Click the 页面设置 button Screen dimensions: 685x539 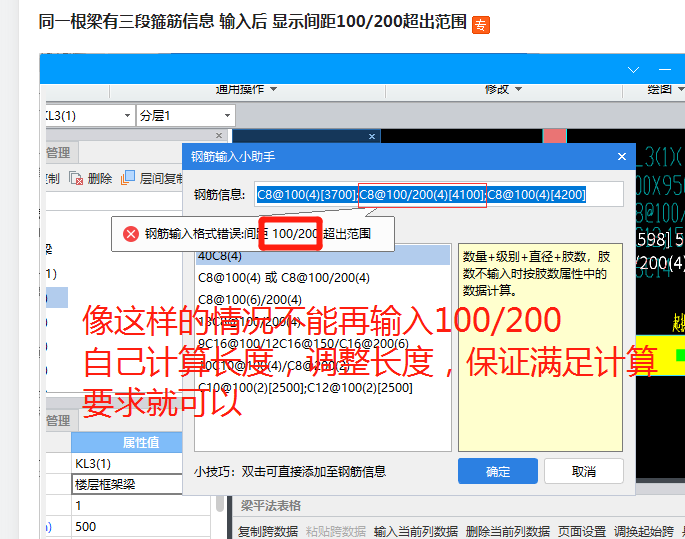click(x=582, y=531)
